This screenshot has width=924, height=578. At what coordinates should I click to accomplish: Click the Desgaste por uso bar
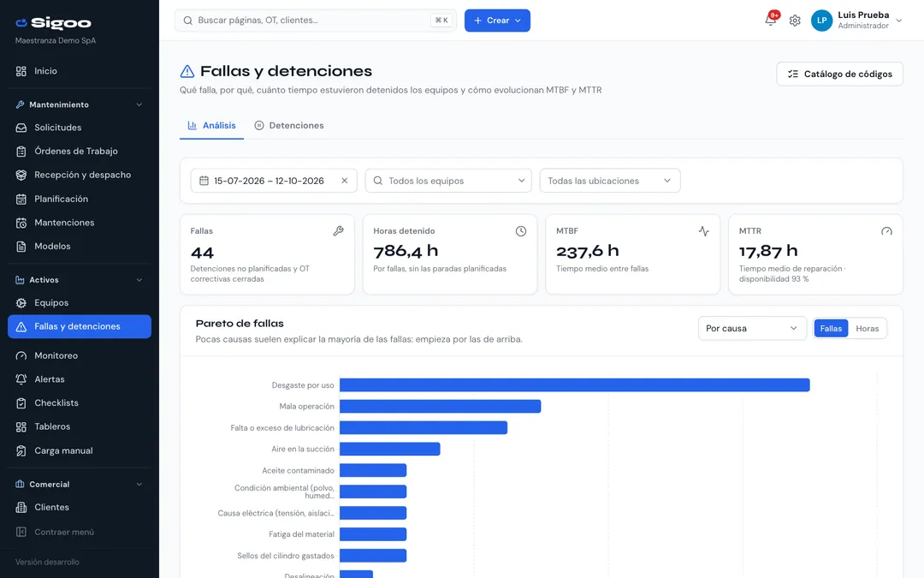[x=575, y=385]
